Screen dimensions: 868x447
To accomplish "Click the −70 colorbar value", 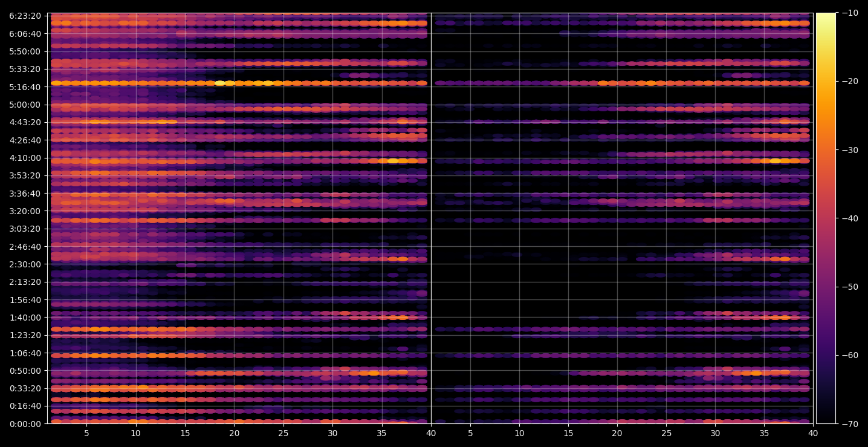I will click(x=850, y=423).
